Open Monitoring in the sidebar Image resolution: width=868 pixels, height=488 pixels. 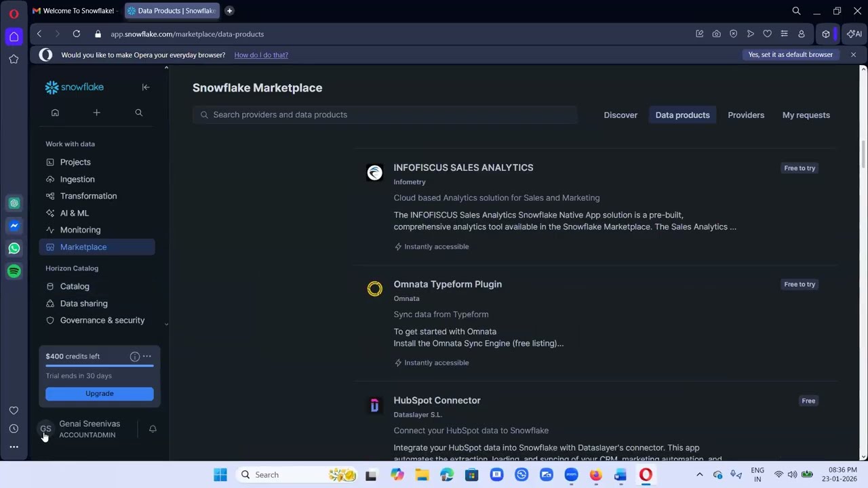coord(97,230)
